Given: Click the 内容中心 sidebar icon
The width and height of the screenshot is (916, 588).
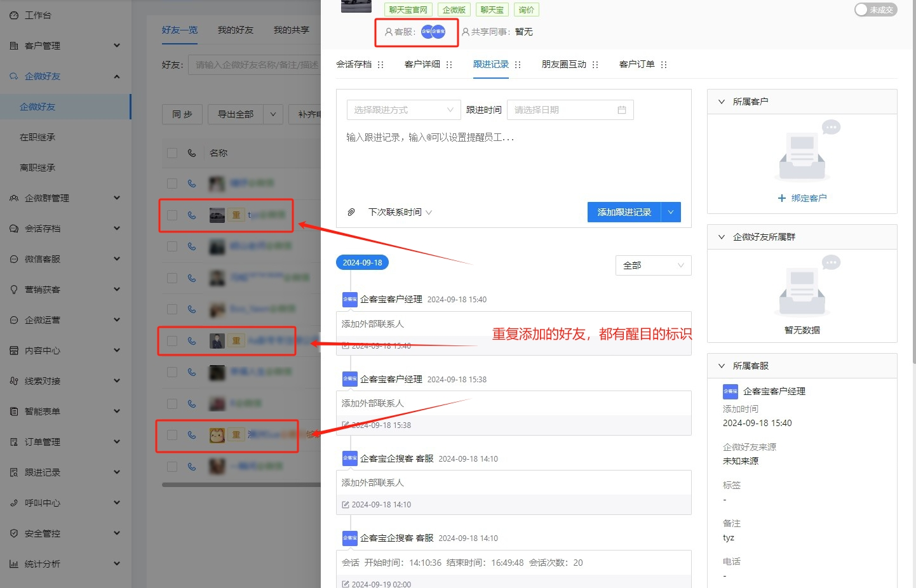Looking at the screenshot, I should 14,351.
